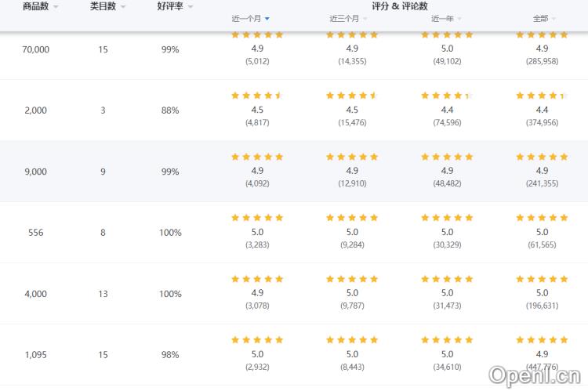Image resolution: width=588 pixels, height=391 pixels.
Task: Click the review count 74,596
Action: pos(447,123)
